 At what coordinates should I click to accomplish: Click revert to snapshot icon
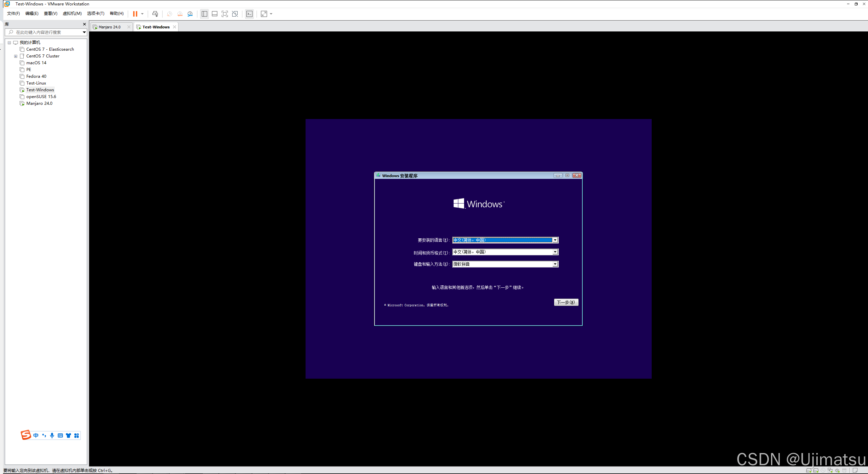click(x=180, y=14)
